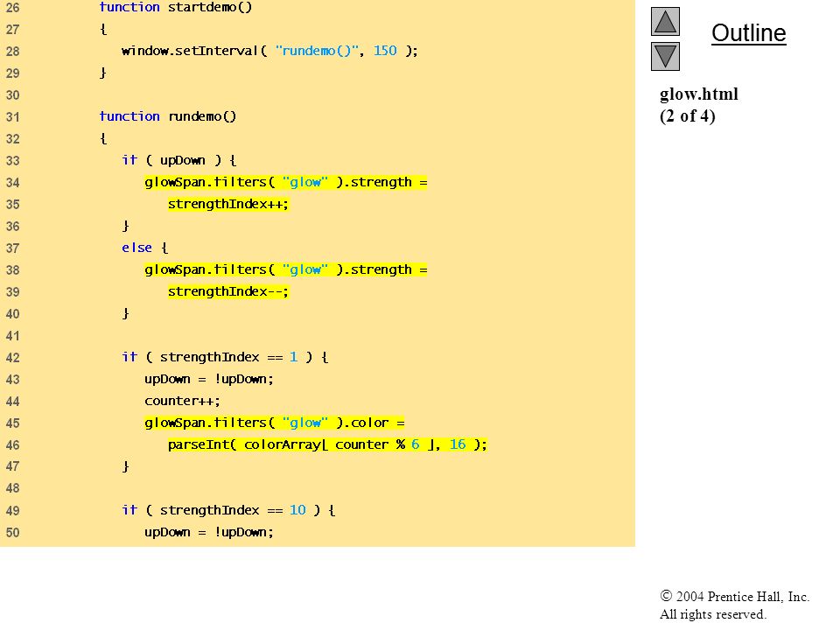The image size is (840, 630).
Task: Click the "else {" line
Action: [x=144, y=248]
